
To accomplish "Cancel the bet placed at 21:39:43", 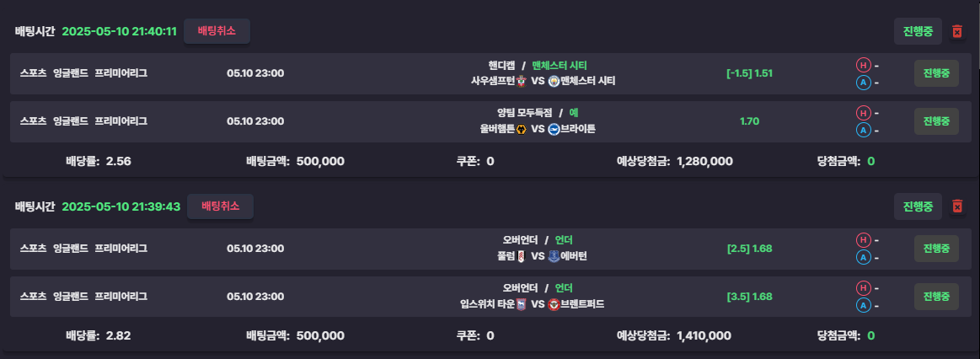I will coord(220,206).
